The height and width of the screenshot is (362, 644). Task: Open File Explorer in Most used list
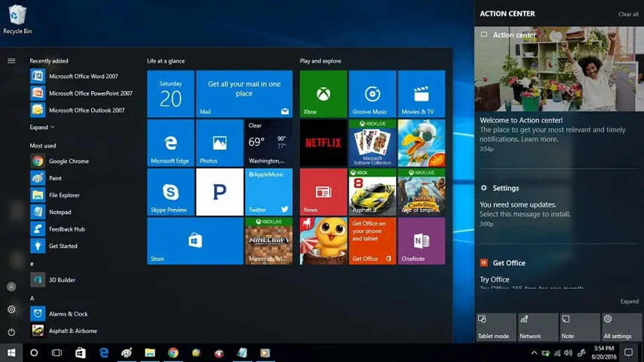pyautogui.click(x=82, y=195)
